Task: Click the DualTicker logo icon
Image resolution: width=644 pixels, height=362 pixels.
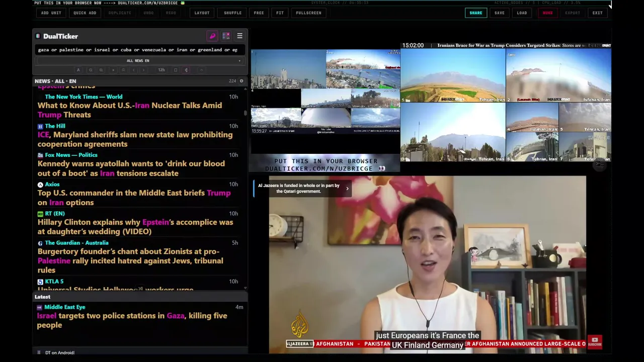Action: click(38, 36)
